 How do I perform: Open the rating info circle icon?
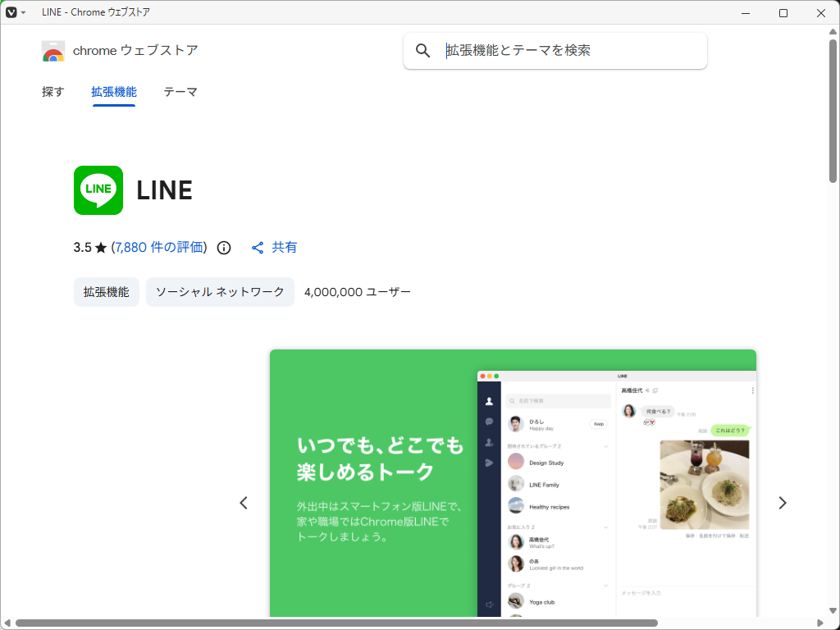point(224,248)
